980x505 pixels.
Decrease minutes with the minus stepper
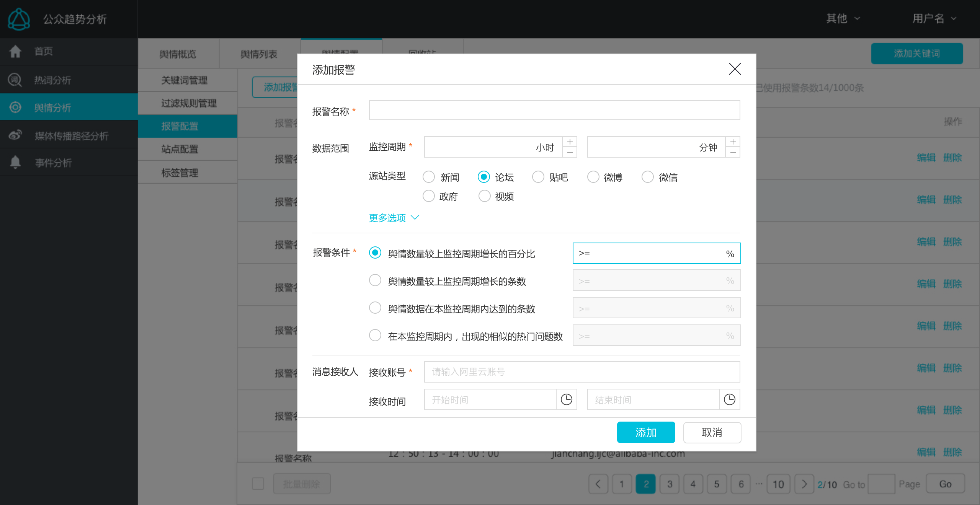733,152
